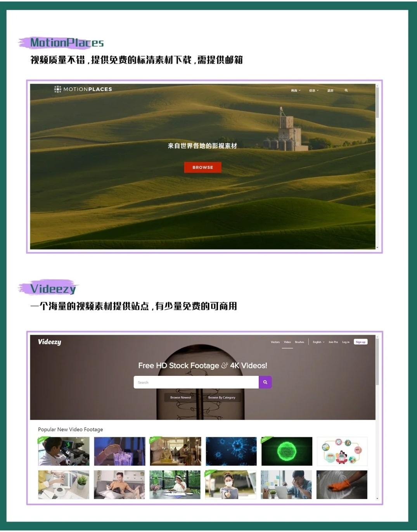This screenshot has width=417, height=532.
Task: Click the PRO badge on microscope thumbnail
Action: (42, 439)
